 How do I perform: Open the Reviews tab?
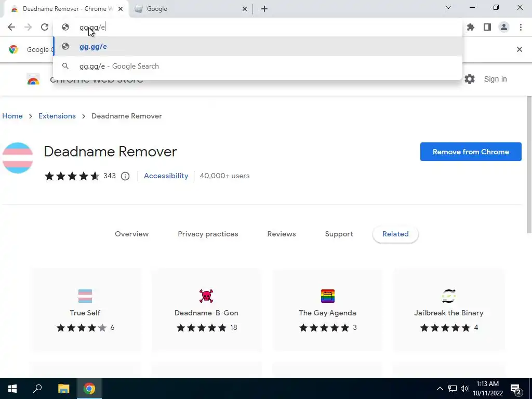(282, 234)
